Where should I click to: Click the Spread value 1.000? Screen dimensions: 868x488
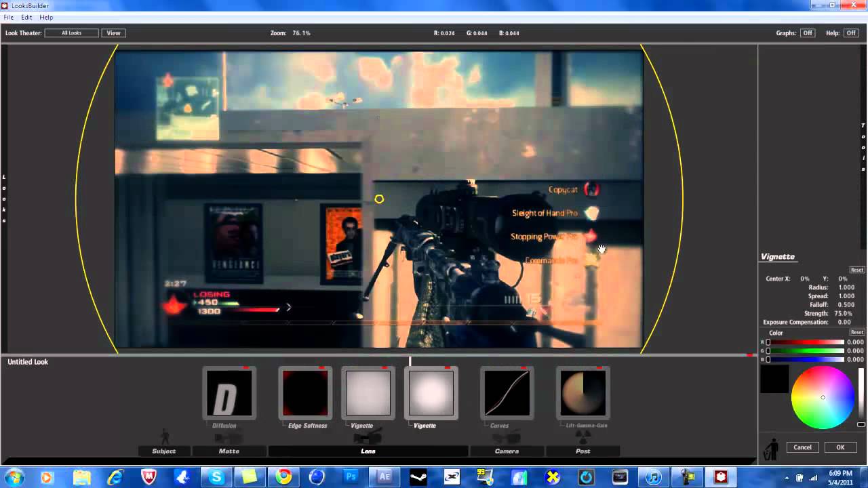point(846,296)
